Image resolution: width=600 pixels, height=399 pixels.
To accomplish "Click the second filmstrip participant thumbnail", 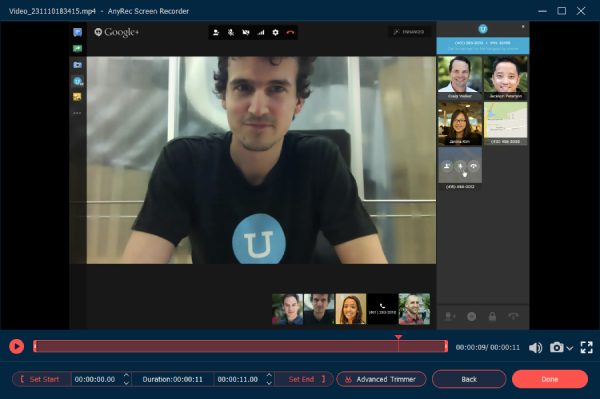I will click(319, 309).
